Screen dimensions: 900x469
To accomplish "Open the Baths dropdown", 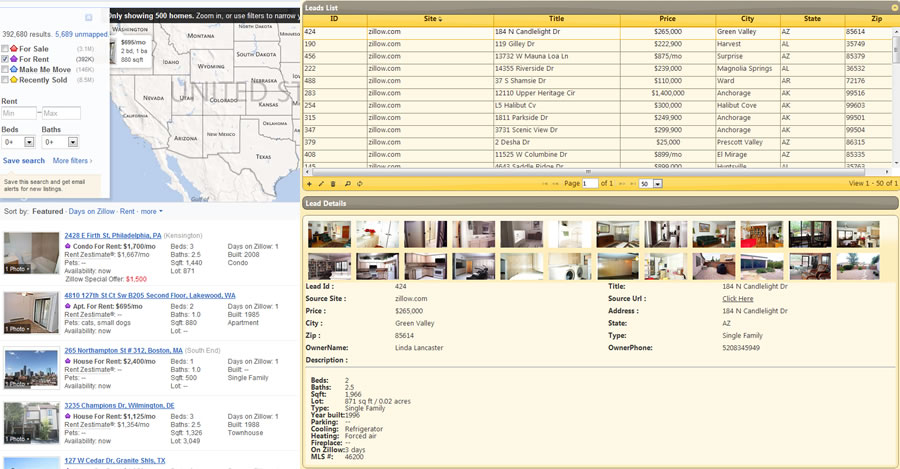I will [x=61, y=142].
